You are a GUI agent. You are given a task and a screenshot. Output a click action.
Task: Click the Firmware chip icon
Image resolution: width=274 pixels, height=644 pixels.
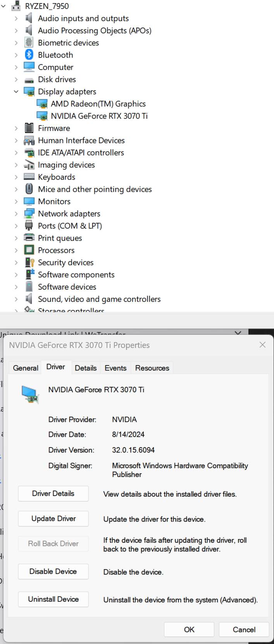(x=29, y=128)
